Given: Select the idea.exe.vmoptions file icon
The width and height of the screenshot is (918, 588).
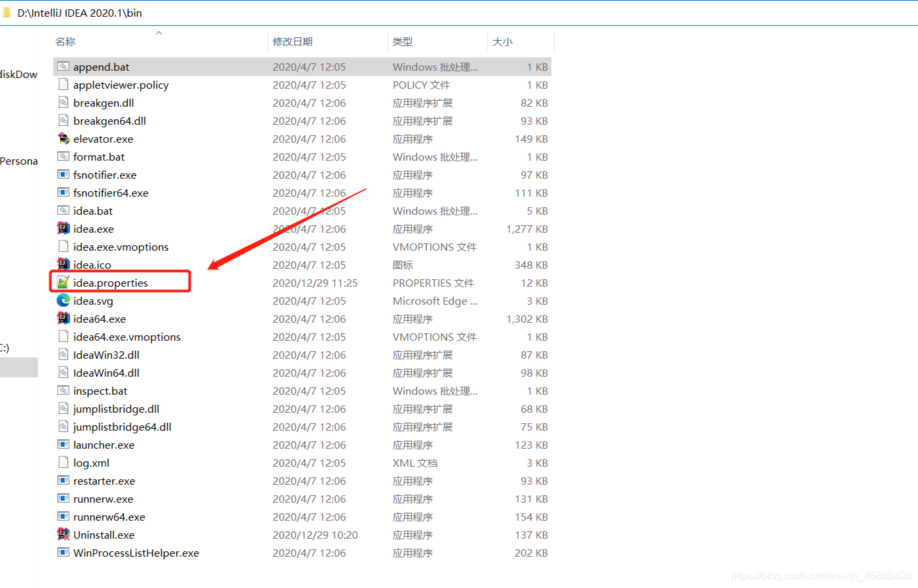Looking at the screenshot, I should pyautogui.click(x=63, y=247).
